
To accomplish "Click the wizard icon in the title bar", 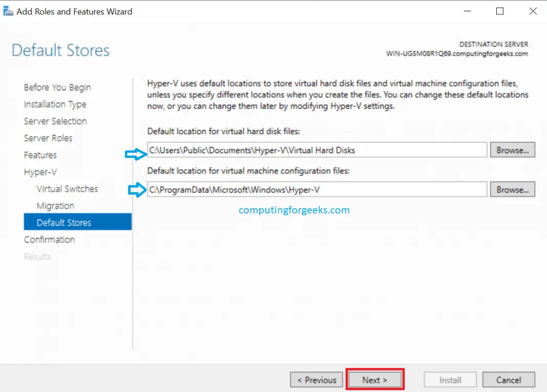I will click(9, 11).
